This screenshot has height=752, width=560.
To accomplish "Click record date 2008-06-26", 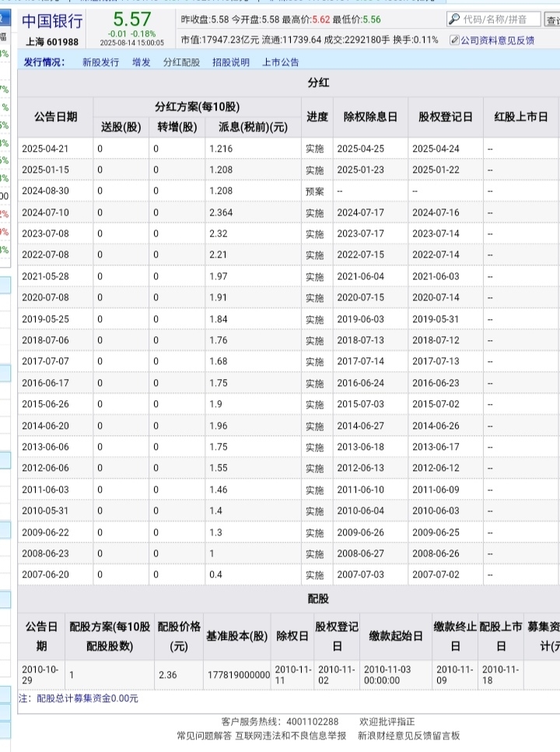I will (x=436, y=553).
